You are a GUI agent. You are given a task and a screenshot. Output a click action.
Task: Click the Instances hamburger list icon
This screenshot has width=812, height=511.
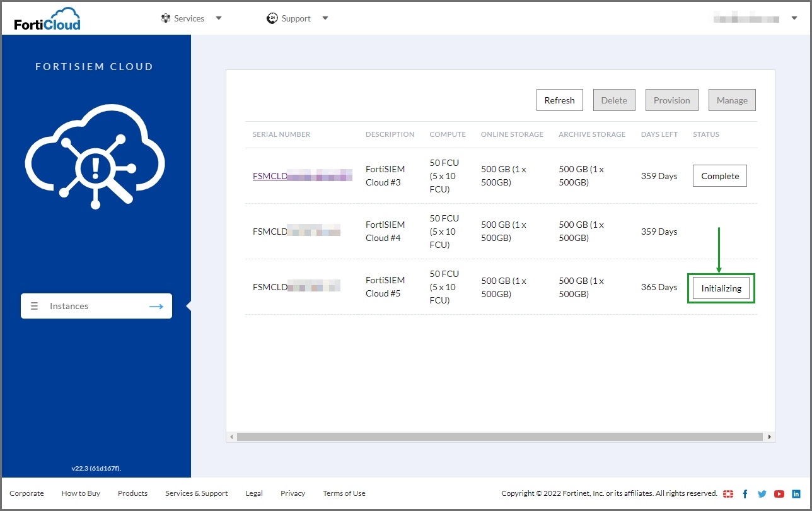point(35,306)
